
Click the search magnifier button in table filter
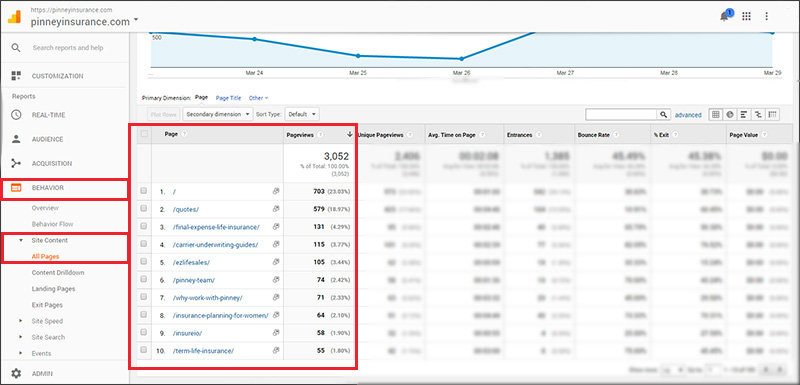click(663, 115)
